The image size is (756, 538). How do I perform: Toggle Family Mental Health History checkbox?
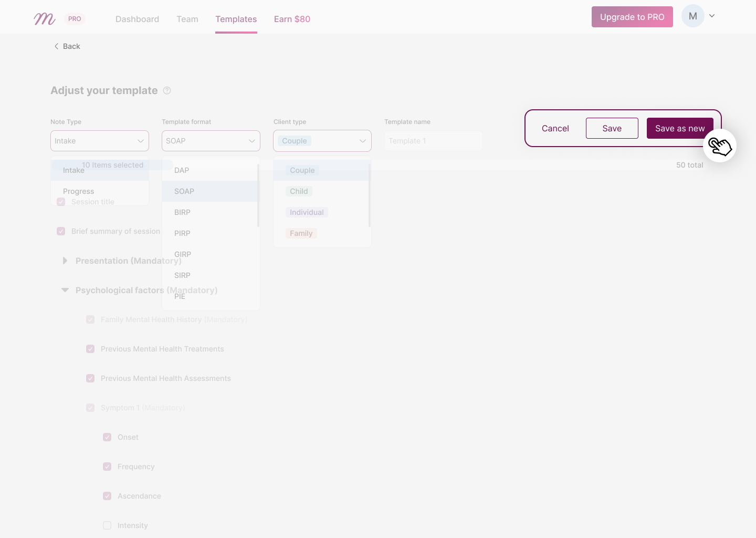point(90,319)
